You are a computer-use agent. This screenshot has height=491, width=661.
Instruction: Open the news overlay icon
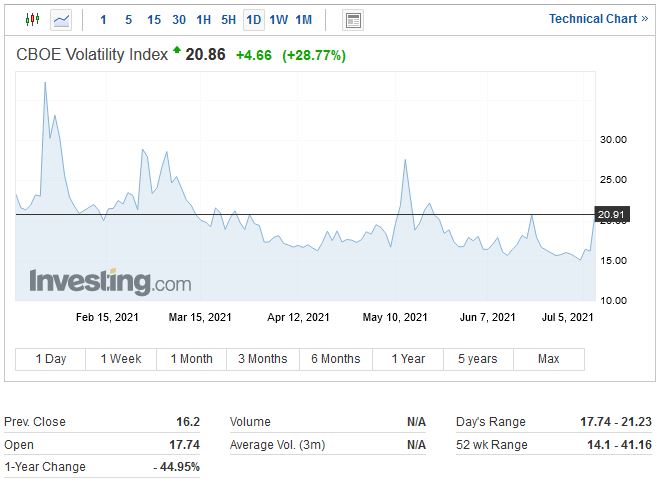tap(352, 20)
